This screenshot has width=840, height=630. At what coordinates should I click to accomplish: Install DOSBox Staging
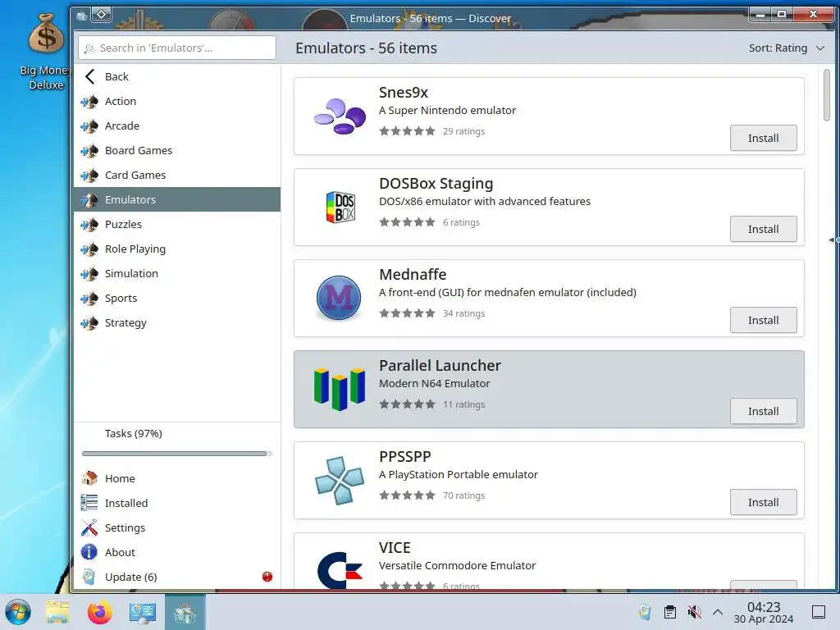763,230
